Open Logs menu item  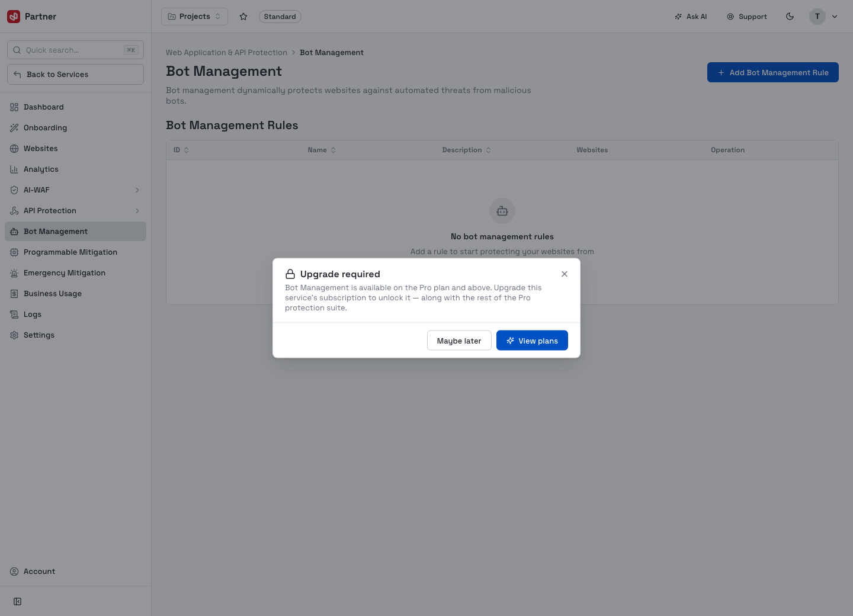point(75,315)
